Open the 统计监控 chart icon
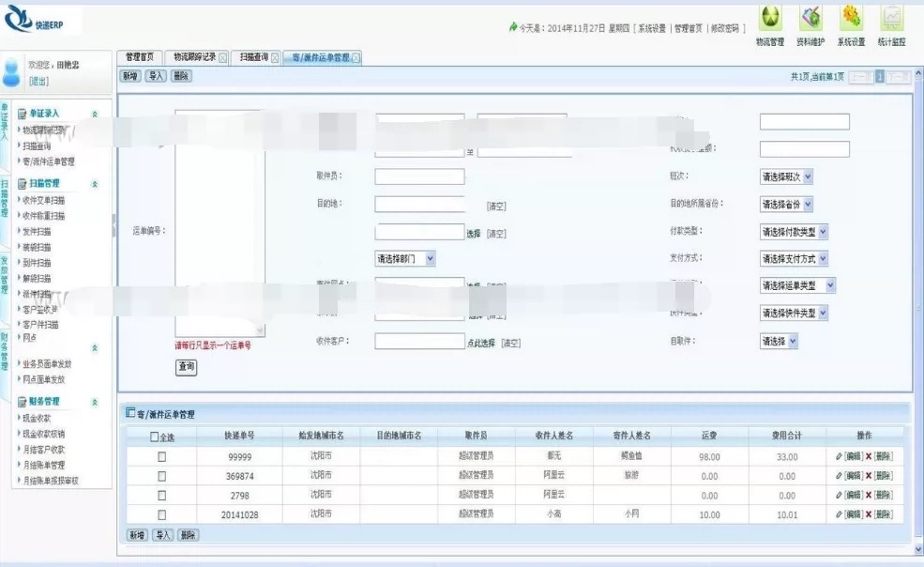This screenshot has height=567, width=924. pos(891,18)
